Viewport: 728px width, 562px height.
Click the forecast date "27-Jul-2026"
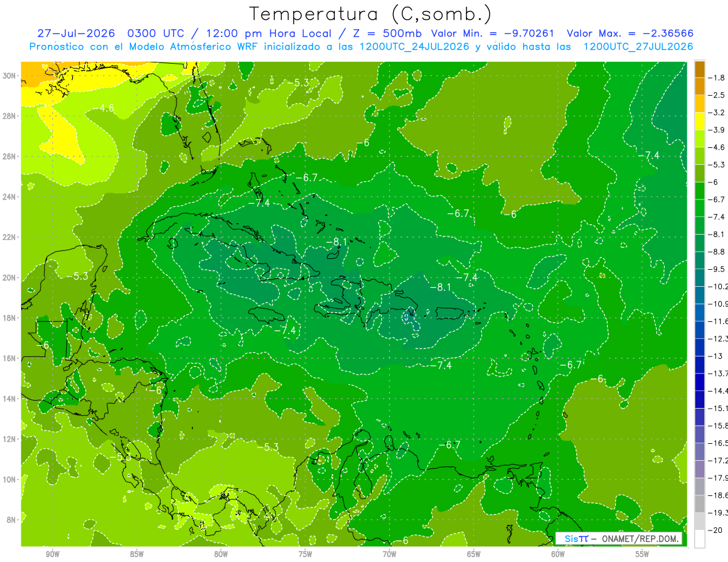(76, 33)
